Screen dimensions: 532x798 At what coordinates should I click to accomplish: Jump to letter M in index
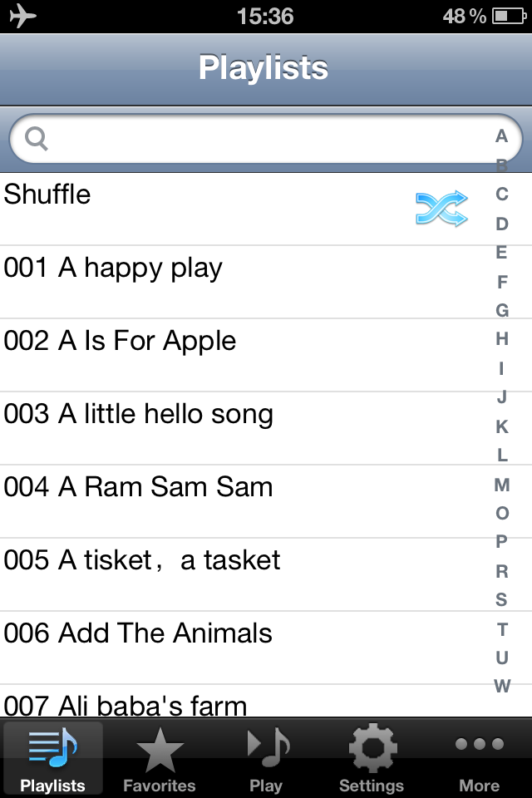click(502, 485)
